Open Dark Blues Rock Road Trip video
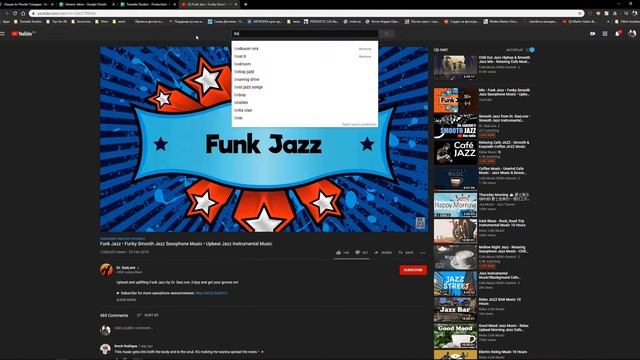This screenshot has width=640, height=360. pos(455,231)
